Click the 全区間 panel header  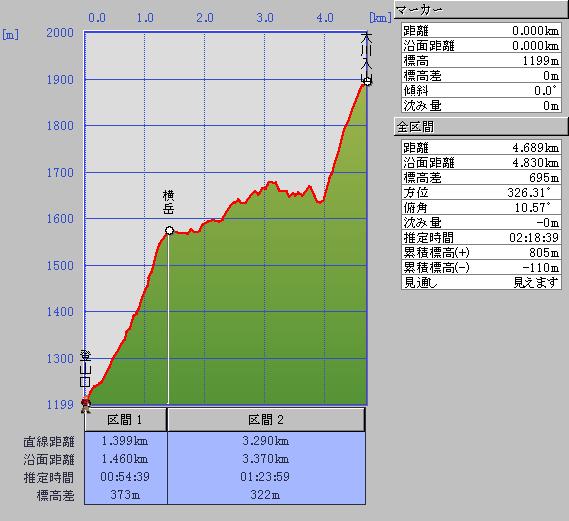[x=481, y=127]
